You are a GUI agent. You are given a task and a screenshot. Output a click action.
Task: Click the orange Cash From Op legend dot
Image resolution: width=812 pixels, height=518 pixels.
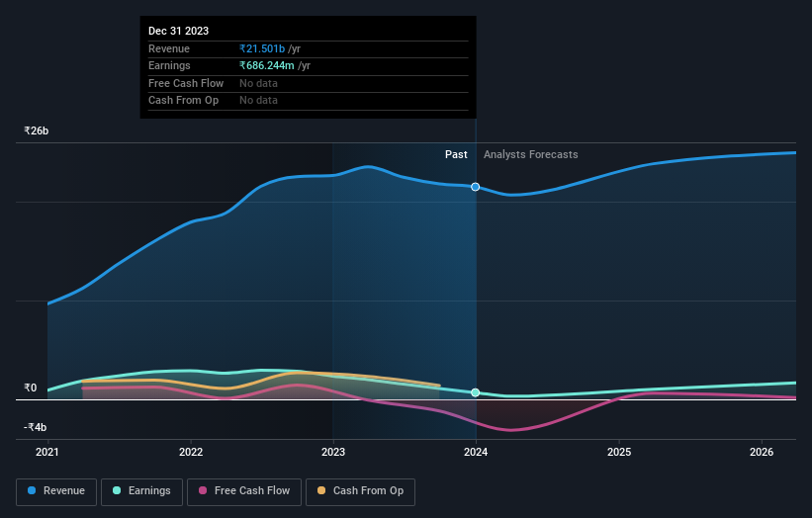[321, 490]
